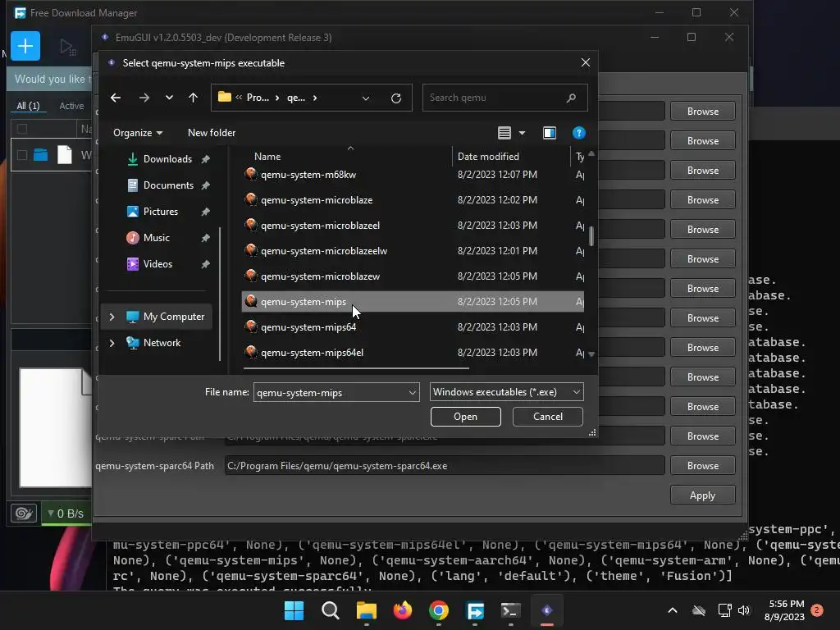Click pin icon next to Videos
This screenshot has width=840, height=630.
(205, 264)
